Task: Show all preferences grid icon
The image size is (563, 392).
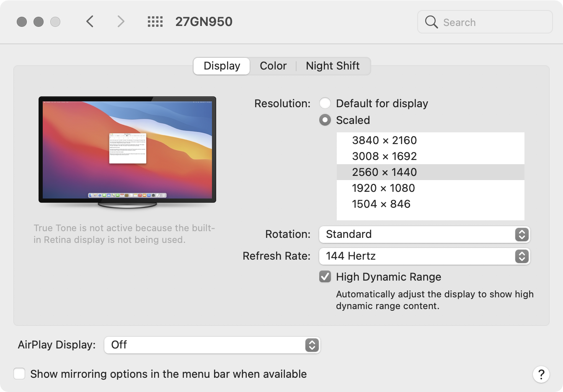Action: coord(155,22)
